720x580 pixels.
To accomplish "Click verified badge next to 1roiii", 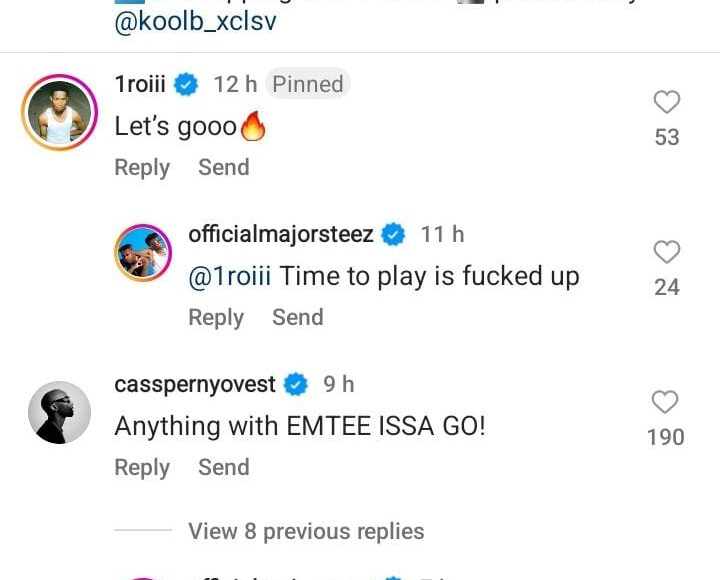I will click(186, 85).
